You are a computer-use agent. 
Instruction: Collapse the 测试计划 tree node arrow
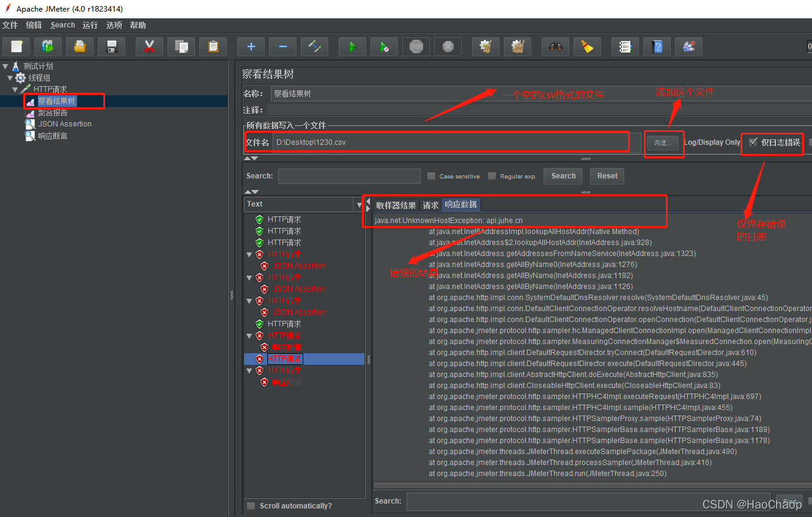tap(6, 66)
